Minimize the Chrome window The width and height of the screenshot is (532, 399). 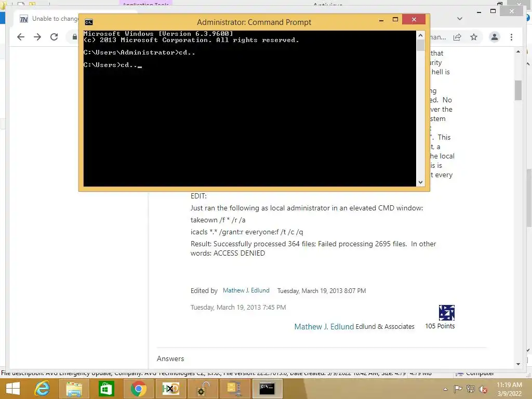tap(478, 12)
